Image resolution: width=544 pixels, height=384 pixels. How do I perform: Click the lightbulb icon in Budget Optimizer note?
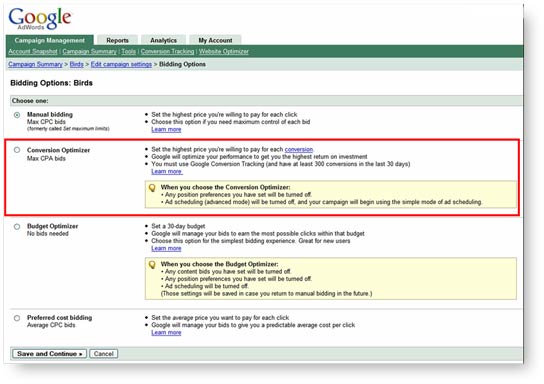[x=152, y=265]
